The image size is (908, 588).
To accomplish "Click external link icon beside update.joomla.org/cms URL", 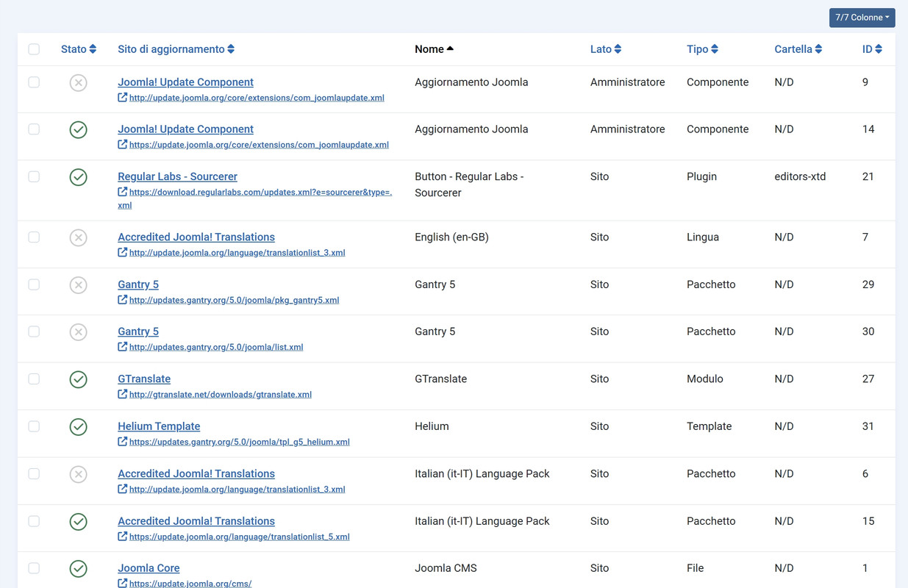I will [123, 583].
